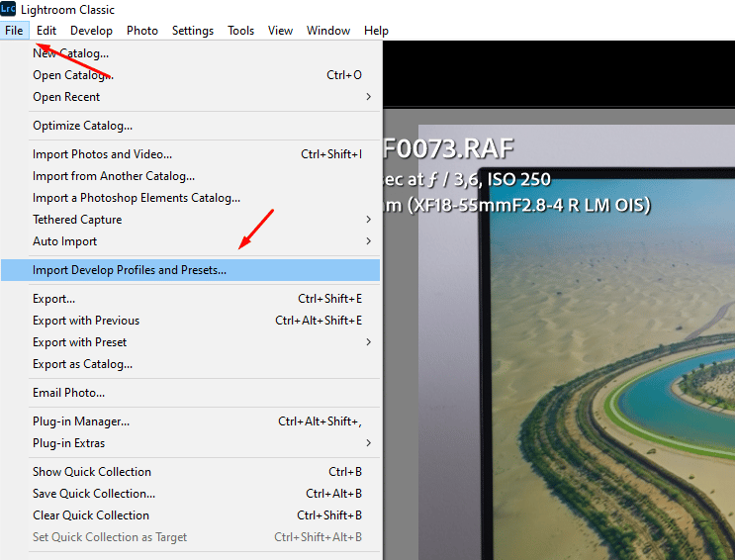Select the Export... menu entry
Image resolution: width=735 pixels, height=560 pixels.
point(190,299)
